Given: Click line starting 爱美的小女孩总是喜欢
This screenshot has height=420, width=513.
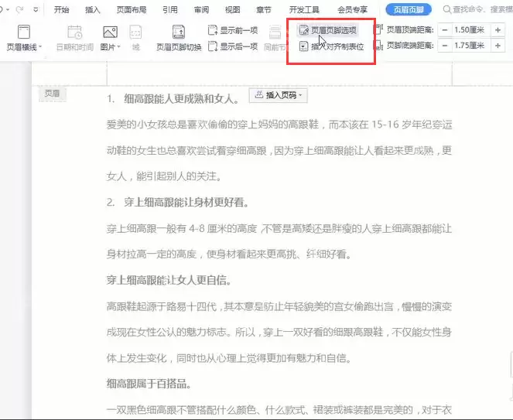Looking at the screenshot, I should click(279, 125).
